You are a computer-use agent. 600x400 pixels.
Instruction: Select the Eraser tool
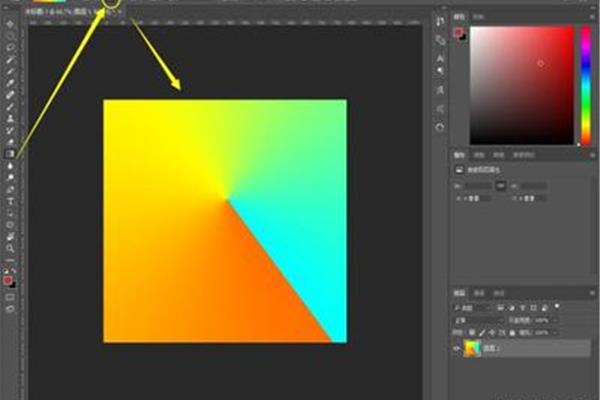tap(10, 142)
